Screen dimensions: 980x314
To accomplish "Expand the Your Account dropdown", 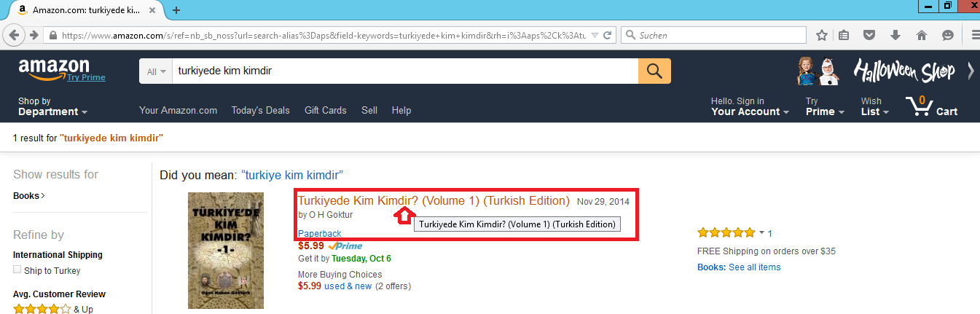I will point(750,106).
